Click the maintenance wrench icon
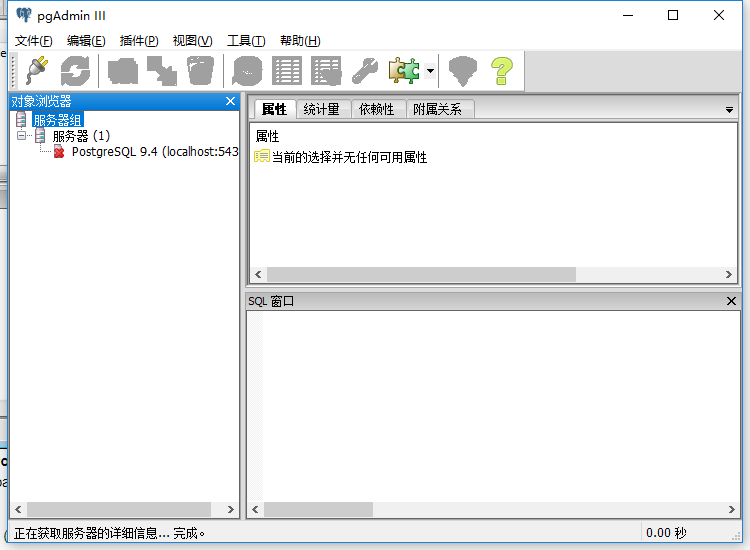Screen dimensions: 750x550 tap(364, 71)
